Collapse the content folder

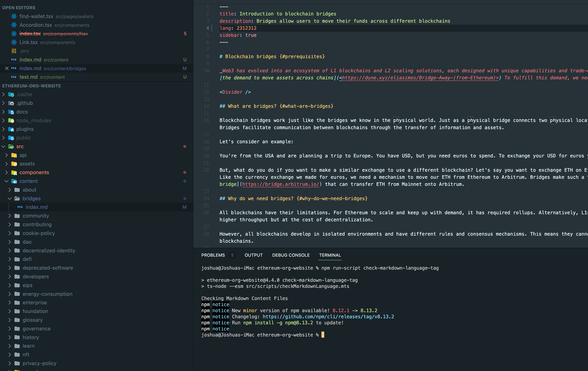pos(7,181)
